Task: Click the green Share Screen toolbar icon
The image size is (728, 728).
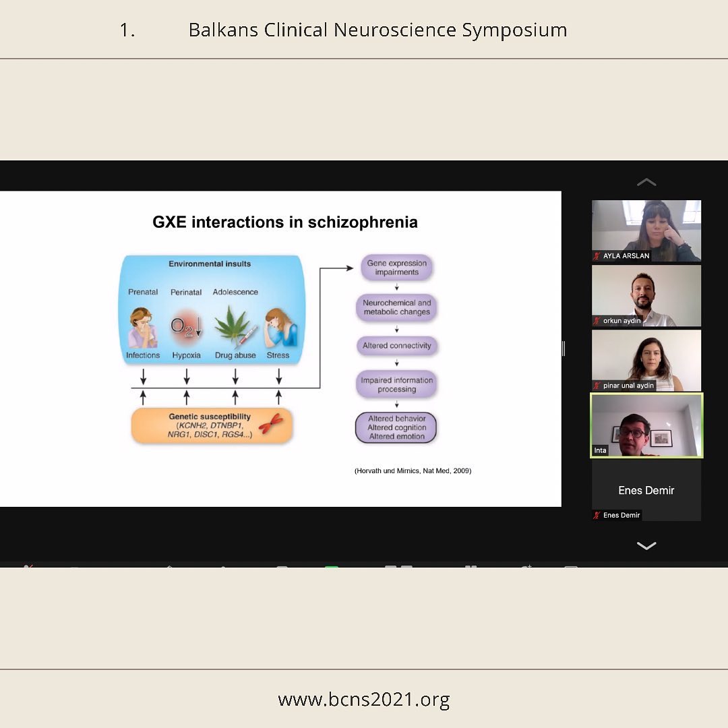Action: point(332,568)
